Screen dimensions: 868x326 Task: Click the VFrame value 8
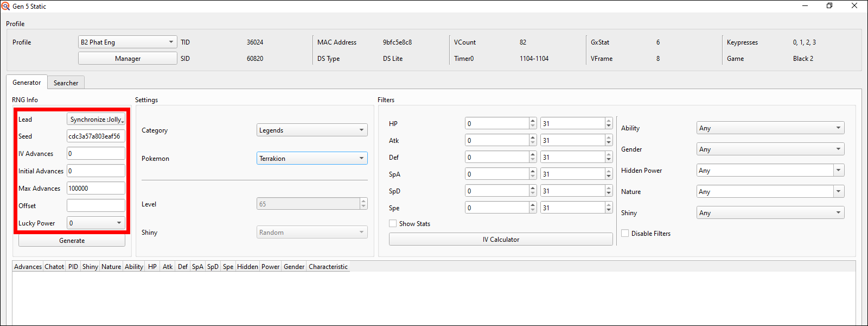pyautogui.click(x=658, y=58)
